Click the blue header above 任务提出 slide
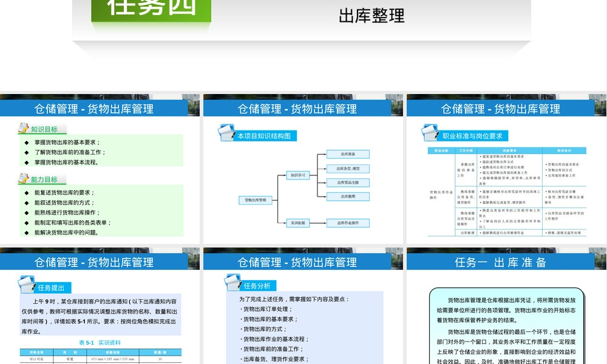The width and height of the screenshot is (607, 364). pos(94,262)
